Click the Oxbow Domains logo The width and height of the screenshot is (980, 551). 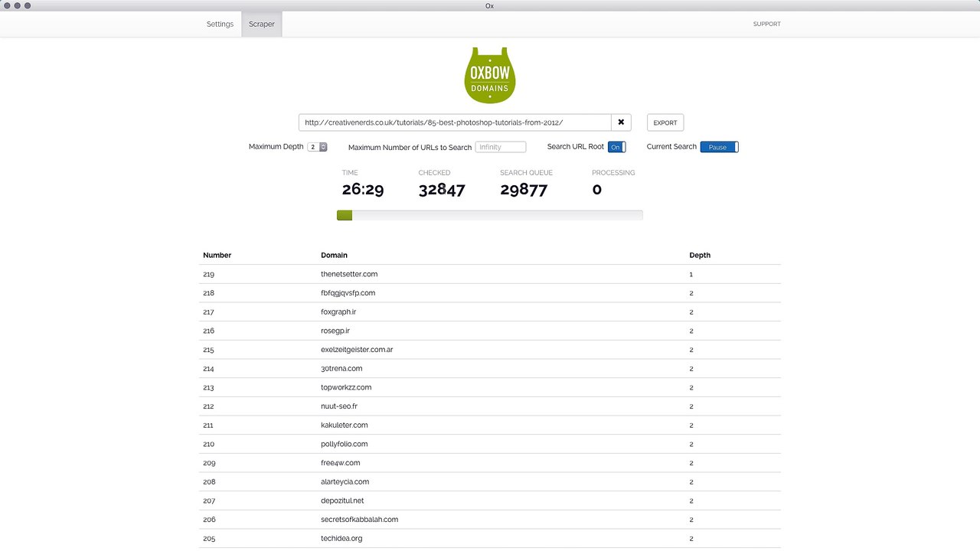tap(490, 75)
